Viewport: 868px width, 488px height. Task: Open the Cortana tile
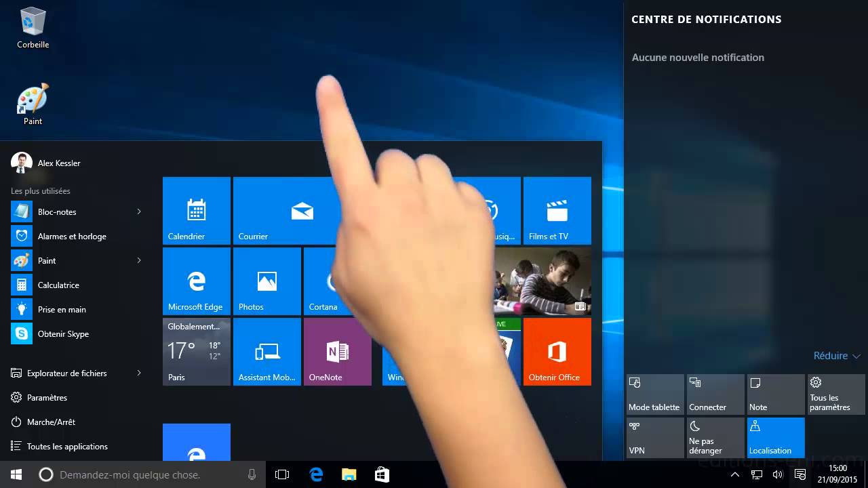(x=322, y=281)
